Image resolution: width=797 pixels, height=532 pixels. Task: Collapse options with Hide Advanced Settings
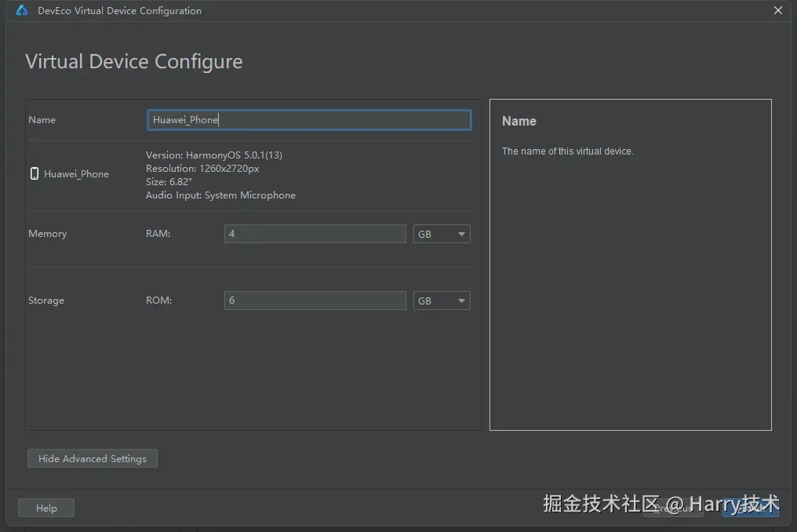tap(93, 458)
